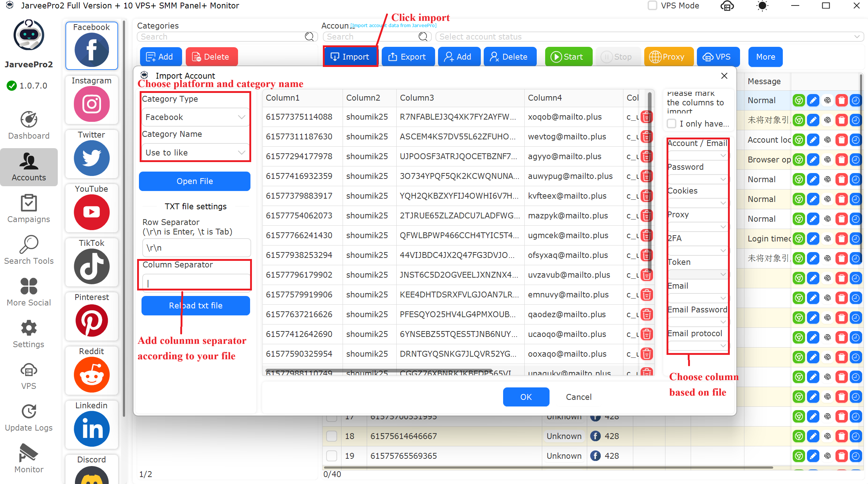The image size is (868, 484).
Task: Click the green Start button
Action: point(569,57)
